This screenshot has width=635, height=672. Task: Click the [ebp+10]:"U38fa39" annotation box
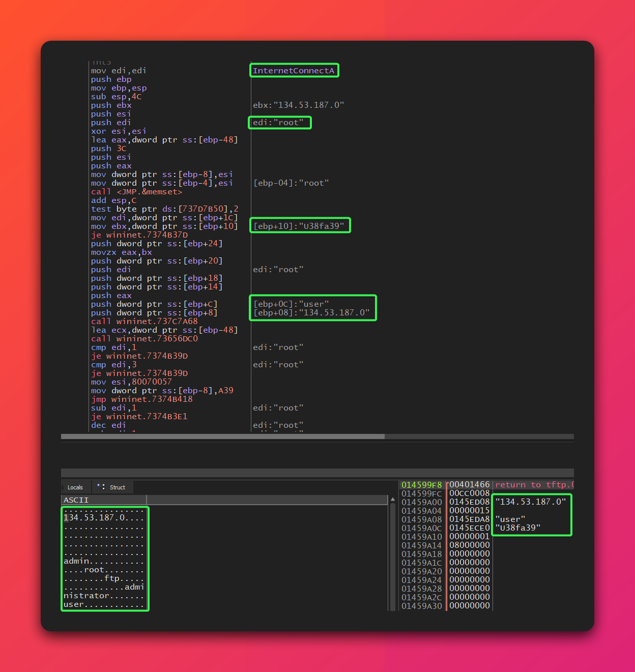point(300,225)
